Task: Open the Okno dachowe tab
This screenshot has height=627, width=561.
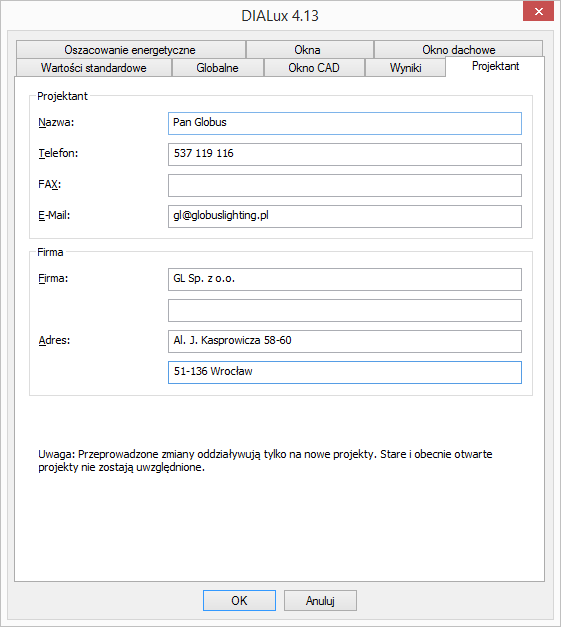Action: pos(458,50)
